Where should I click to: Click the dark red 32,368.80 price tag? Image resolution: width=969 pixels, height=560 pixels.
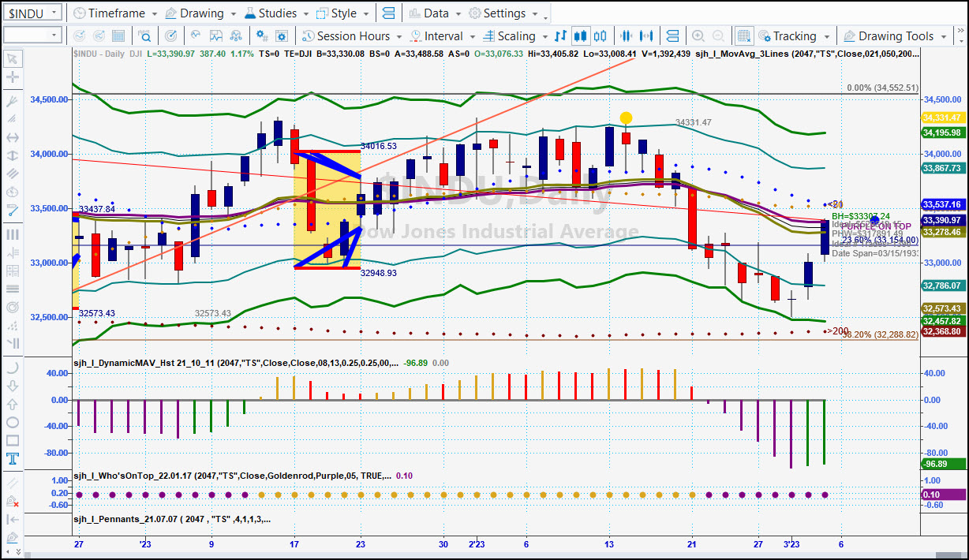[942, 331]
